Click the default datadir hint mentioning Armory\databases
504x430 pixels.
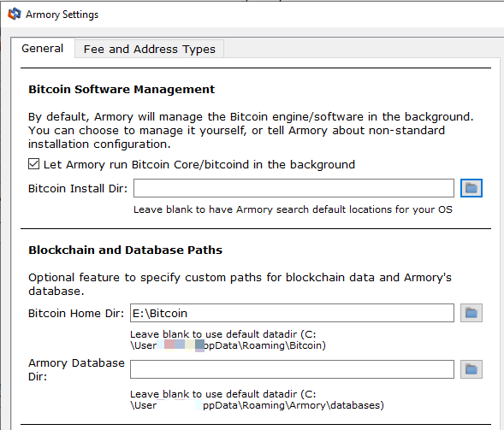[258, 400]
